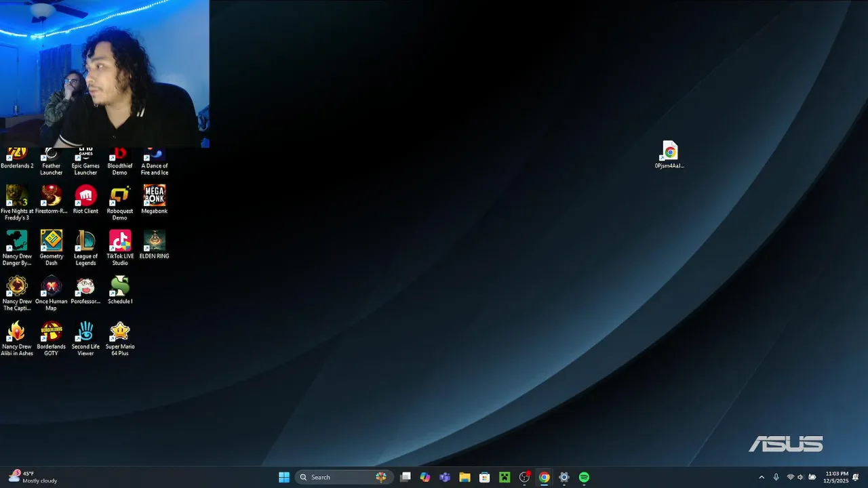The width and height of the screenshot is (868, 488).
Task: Click the taskbar Search box
Action: [x=344, y=477]
